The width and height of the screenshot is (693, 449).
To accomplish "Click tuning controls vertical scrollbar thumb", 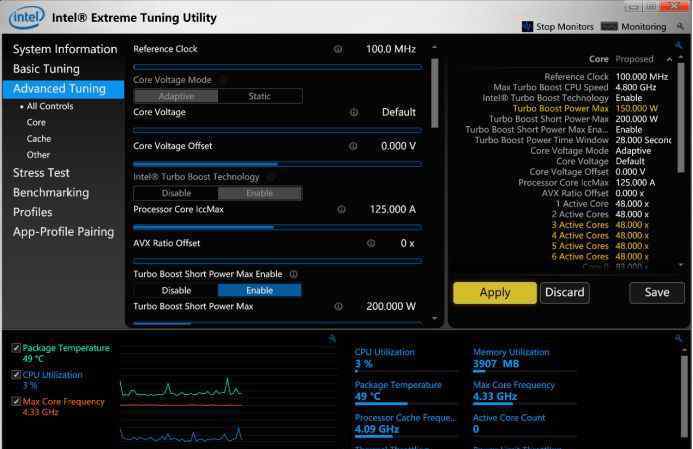I will point(434,93).
